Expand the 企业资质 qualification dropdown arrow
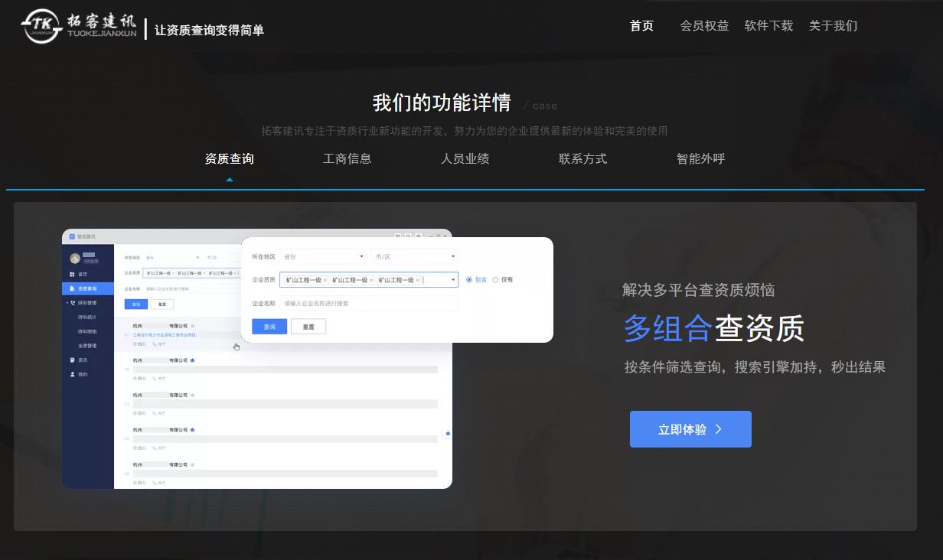The height and width of the screenshot is (560, 943). [452, 280]
